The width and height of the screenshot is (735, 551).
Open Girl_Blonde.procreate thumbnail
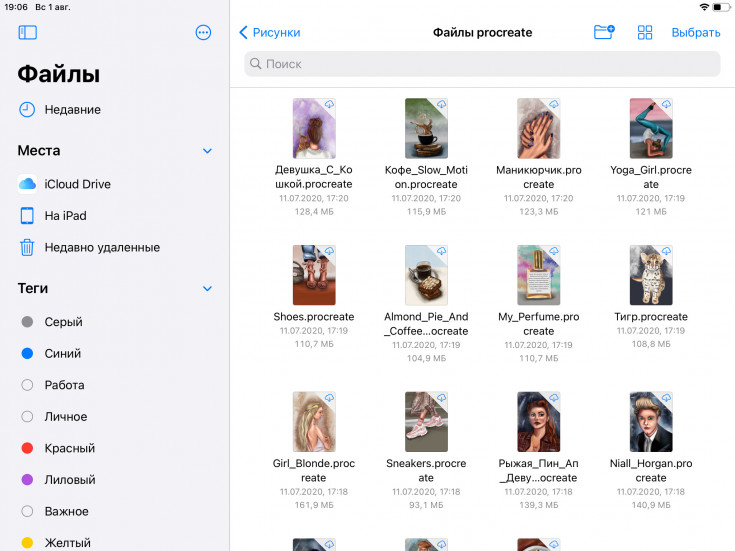(314, 422)
